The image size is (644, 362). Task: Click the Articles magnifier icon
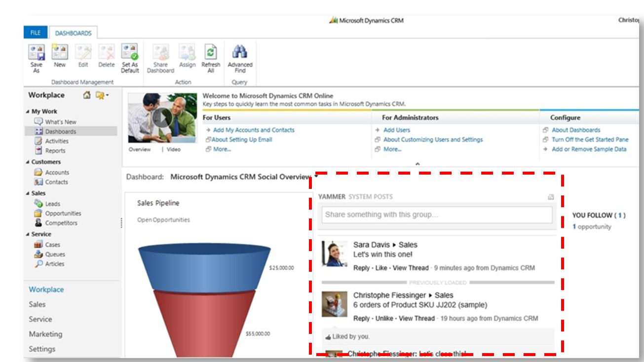tap(38, 264)
